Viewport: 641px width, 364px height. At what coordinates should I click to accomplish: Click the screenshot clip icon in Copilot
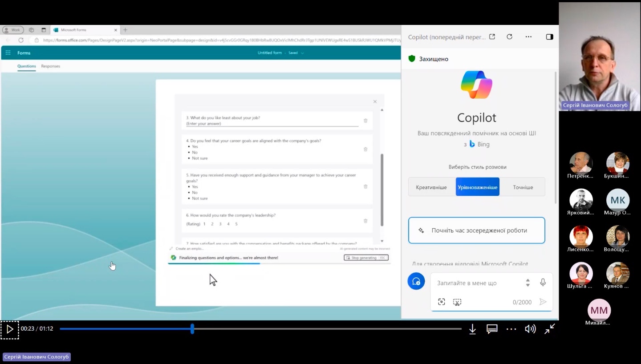[457, 302]
